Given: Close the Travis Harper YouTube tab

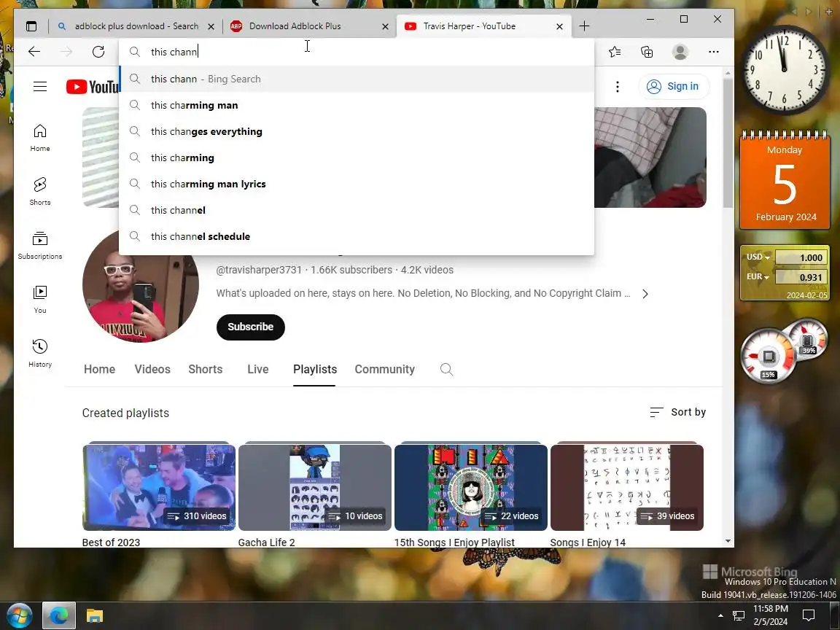Looking at the screenshot, I should (560, 26).
